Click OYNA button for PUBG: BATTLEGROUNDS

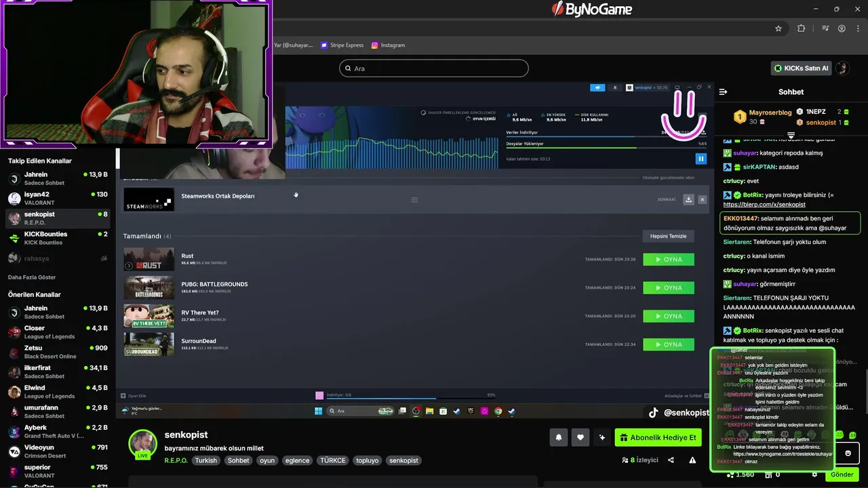[x=668, y=288]
